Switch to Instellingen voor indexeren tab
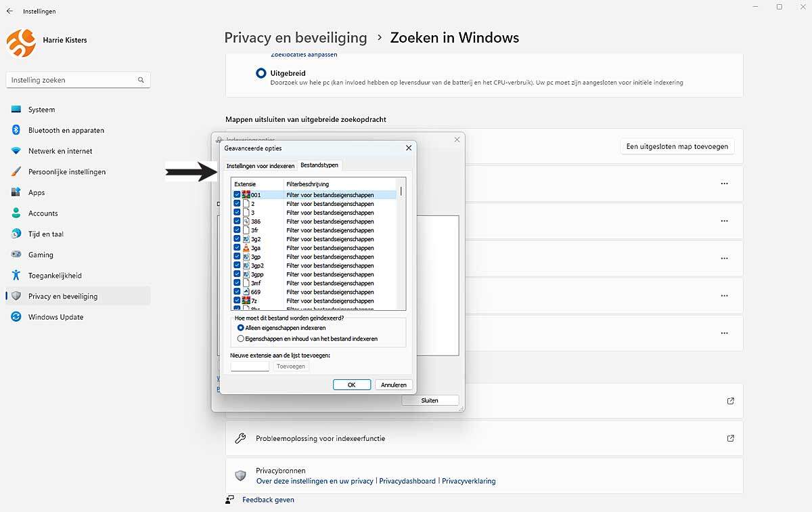812x512 pixels. click(x=261, y=166)
